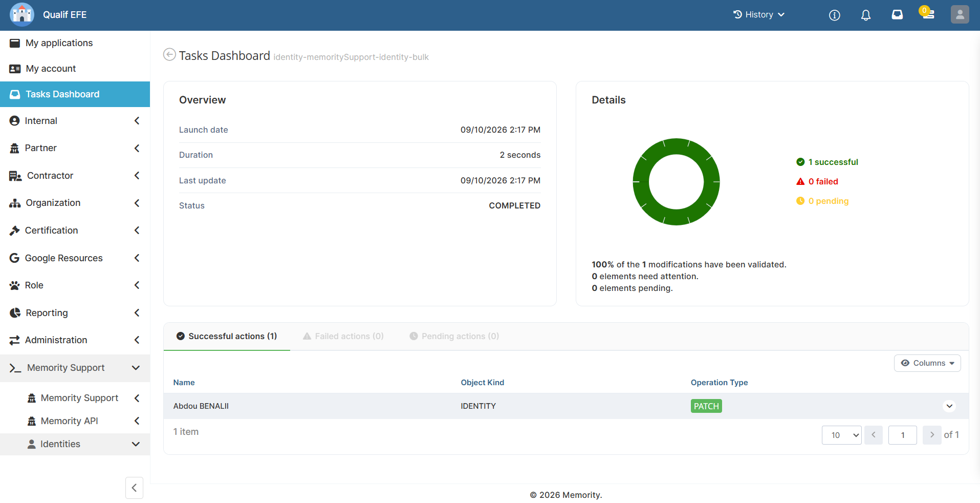Click the My applications sidebar icon
This screenshot has height=503, width=980.
(x=15, y=43)
